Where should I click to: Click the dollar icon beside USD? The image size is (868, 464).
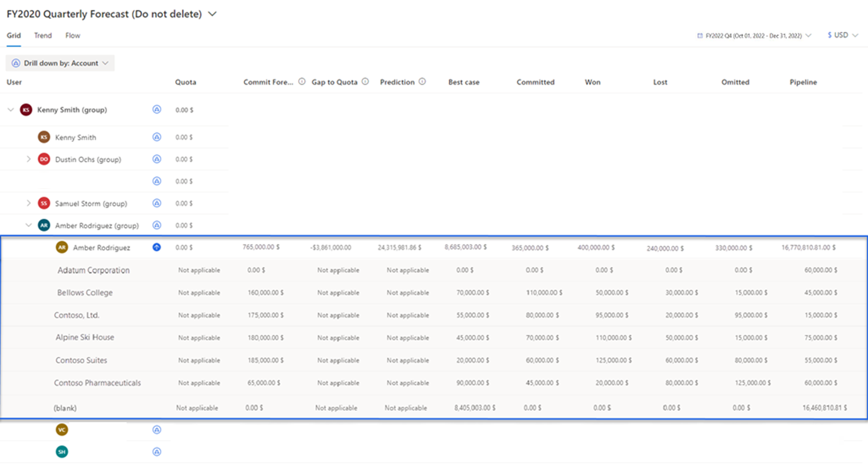pyautogui.click(x=830, y=35)
